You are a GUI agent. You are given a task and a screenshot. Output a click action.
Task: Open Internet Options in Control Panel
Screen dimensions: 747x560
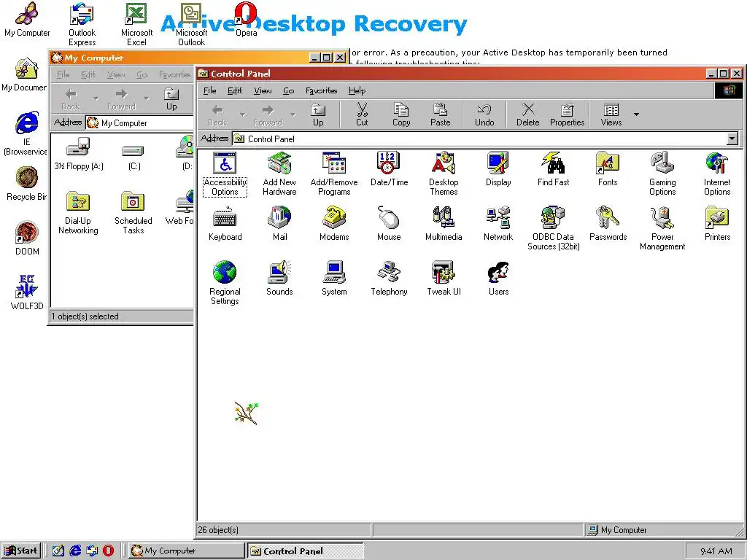point(717,174)
